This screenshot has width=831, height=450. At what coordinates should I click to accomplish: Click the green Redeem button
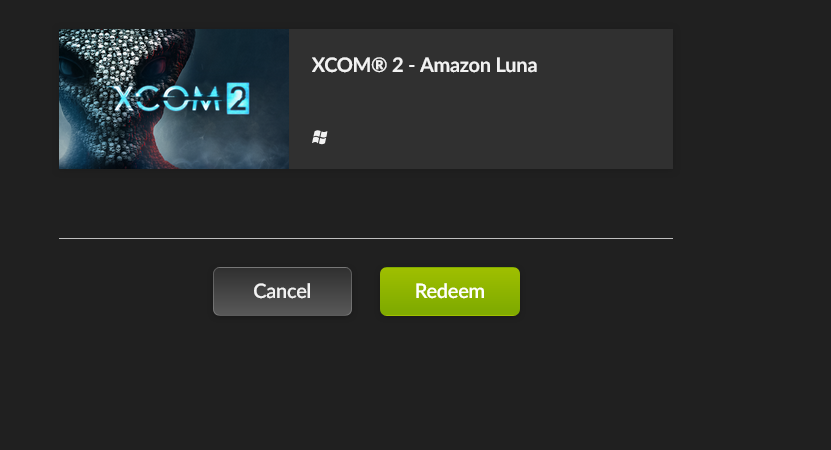[x=449, y=291]
